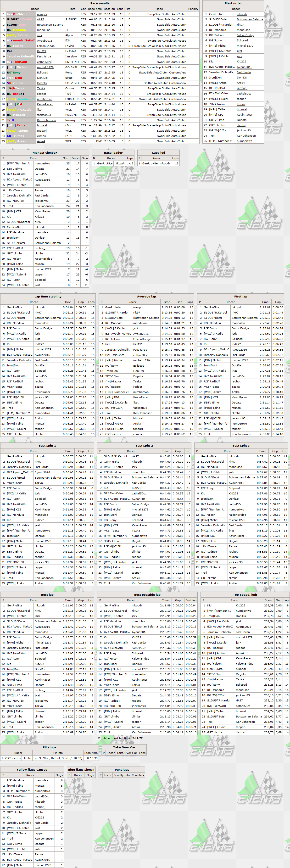Click the Pit stops table title
The image size is (290, 868).
click(x=50, y=747)
